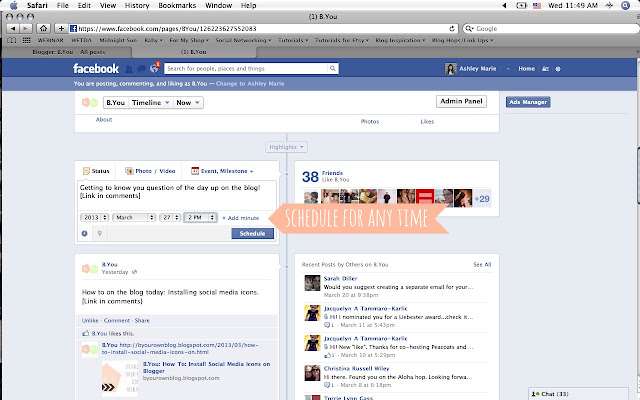Click the location pin icon in composer

click(100, 233)
